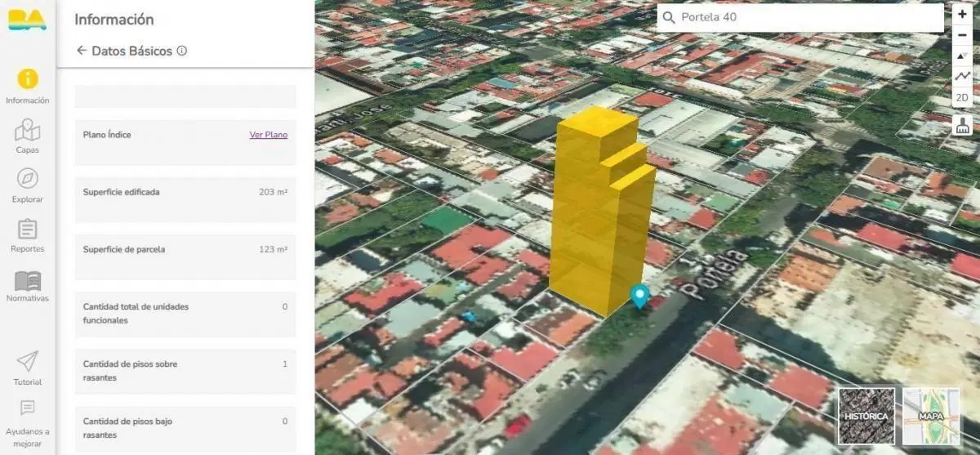Image resolution: width=980 pixels, height=455 pixels.
Task: Launch the Tutorial paper plane icon
Action: click(28, 368)
